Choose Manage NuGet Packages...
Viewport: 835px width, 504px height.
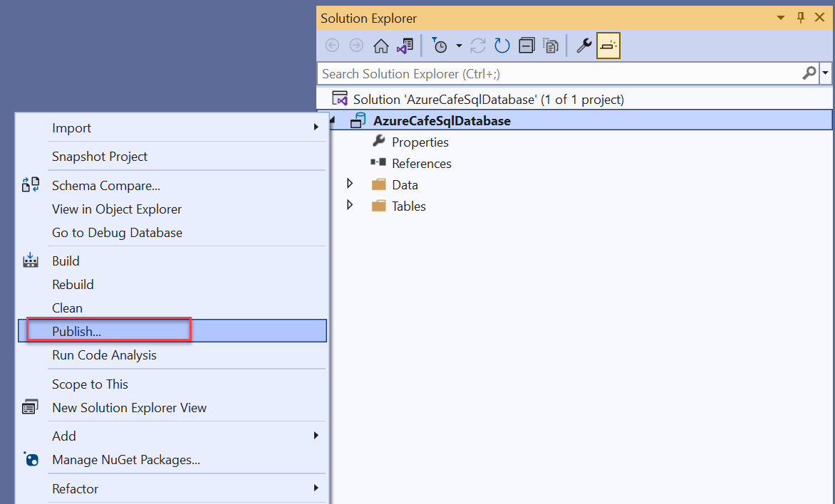tap(172, 459)
